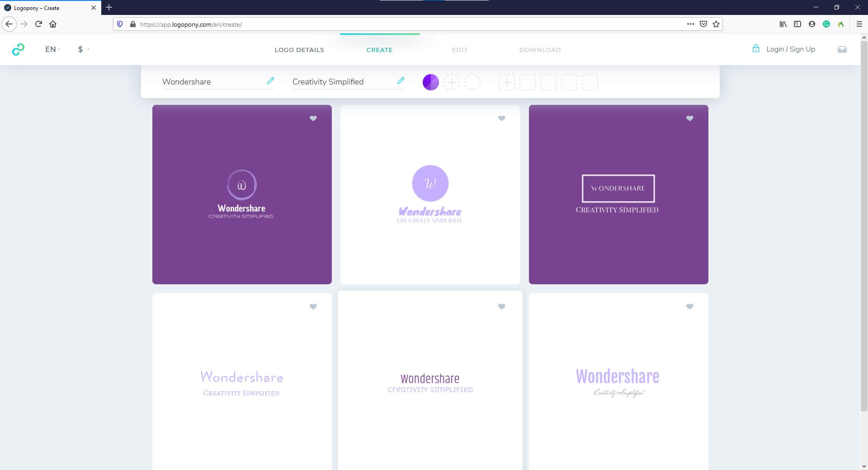This screenshot has height=470, width=868.
Task: Close the Logopony – Create tab
Action: 93,8
